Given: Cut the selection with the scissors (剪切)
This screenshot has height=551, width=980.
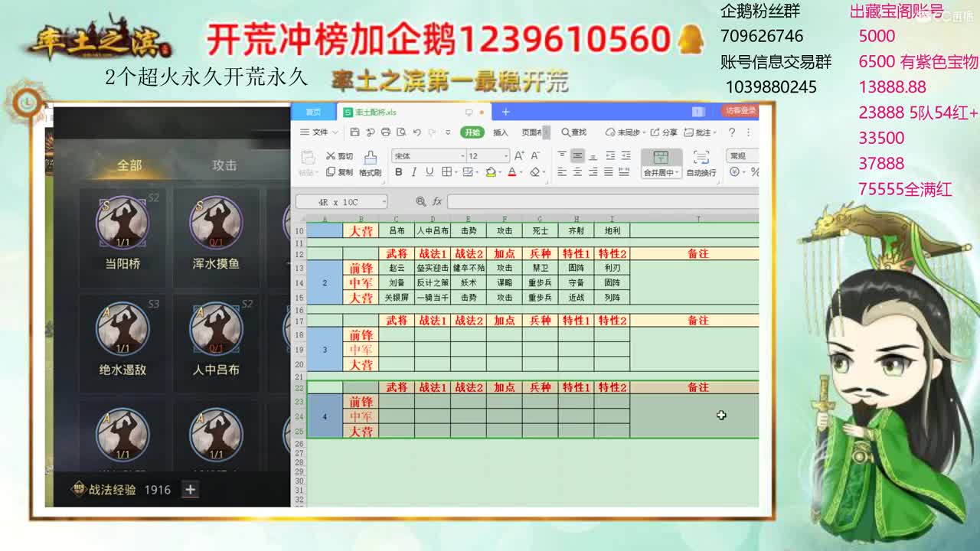Looking at the screenshot, I should (339, 156).
